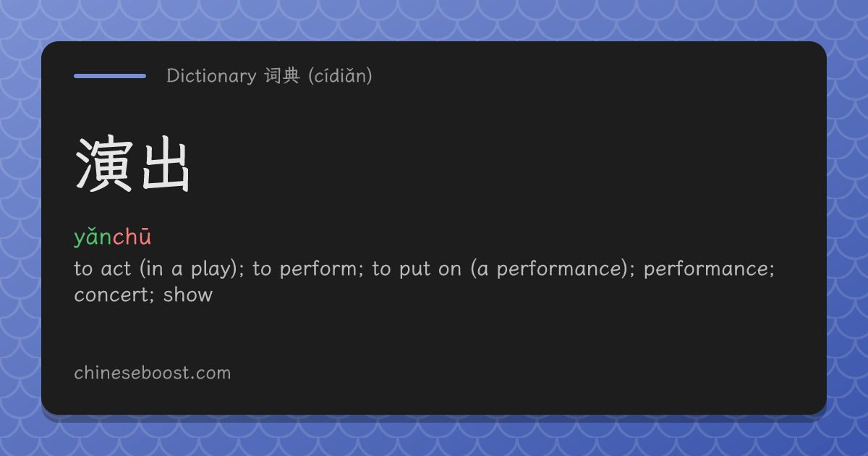This screenshot has width=868, height=456.
Task: Click the Chinese characters 词典 in header
Action: 282,75
